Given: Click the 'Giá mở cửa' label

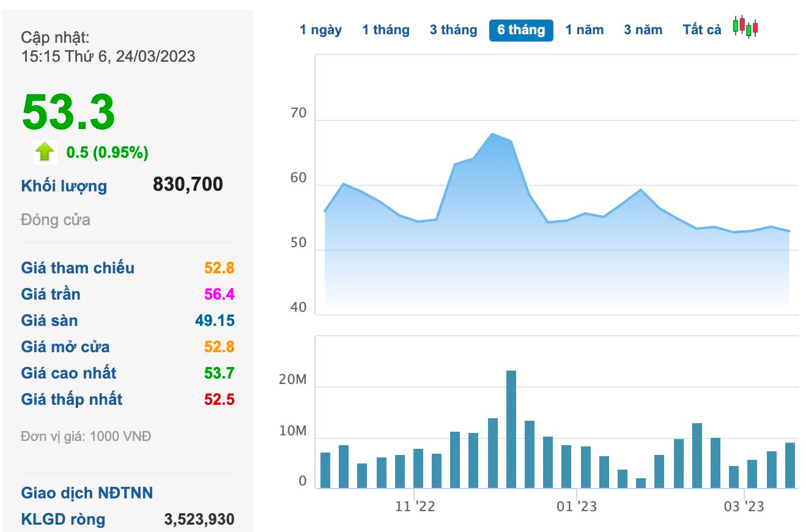Looking at the screenshot, I should (x=65, y=347).
